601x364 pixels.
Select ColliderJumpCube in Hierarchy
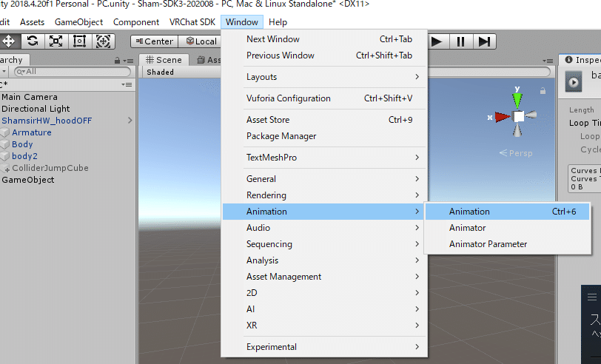pos(50,168)
